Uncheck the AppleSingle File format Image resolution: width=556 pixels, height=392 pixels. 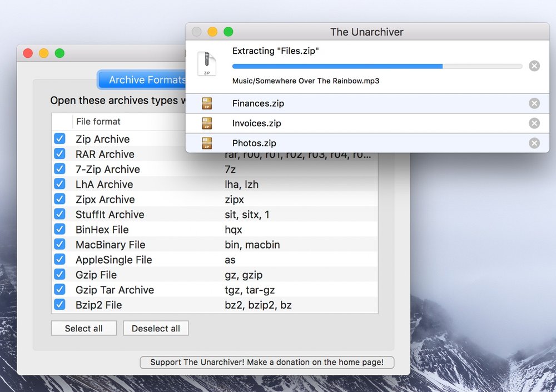[x=59, y=259]
